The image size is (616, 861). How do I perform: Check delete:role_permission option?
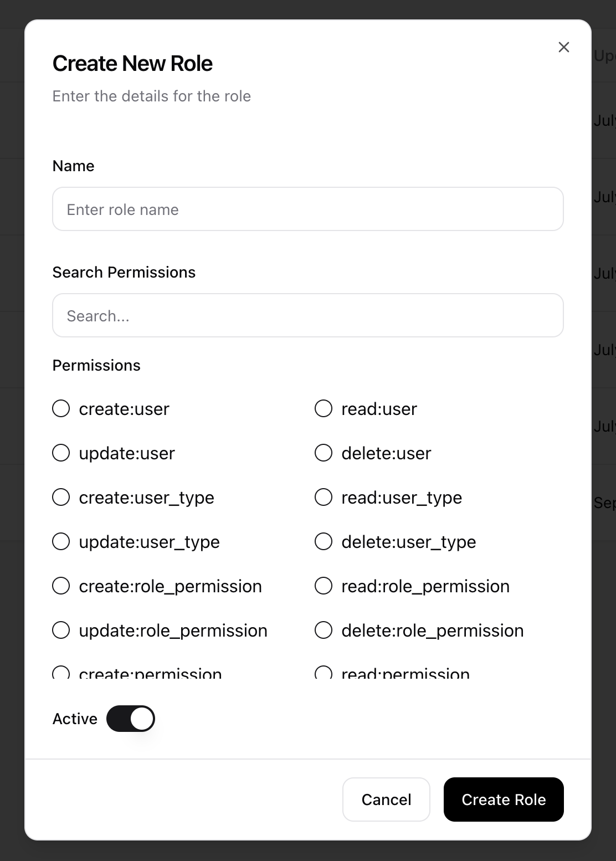tap(324, 631)
